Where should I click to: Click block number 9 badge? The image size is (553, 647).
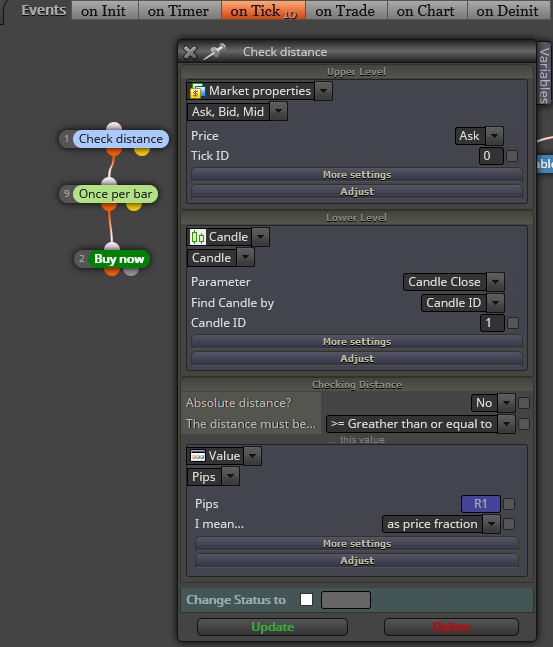66,194
